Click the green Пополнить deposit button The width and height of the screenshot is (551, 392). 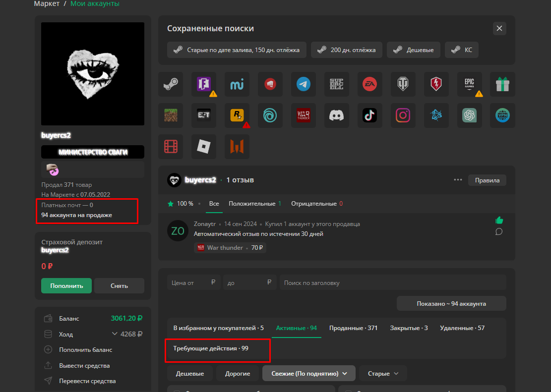66,285
